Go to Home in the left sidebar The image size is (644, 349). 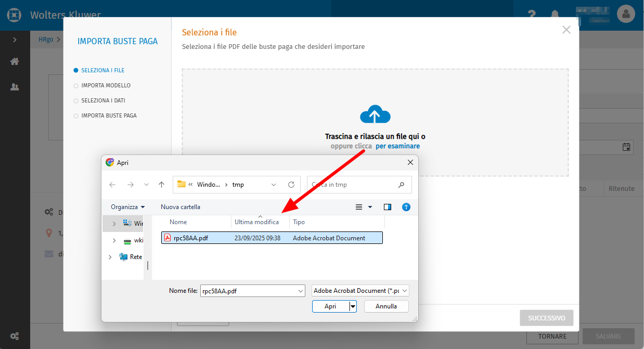click(x=15, y=61)
